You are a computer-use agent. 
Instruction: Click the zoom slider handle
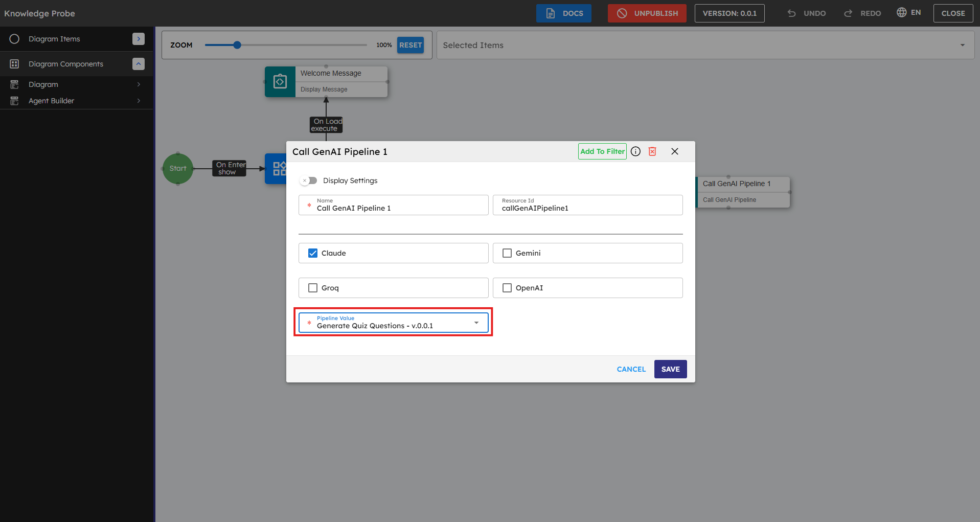[237, 45]
